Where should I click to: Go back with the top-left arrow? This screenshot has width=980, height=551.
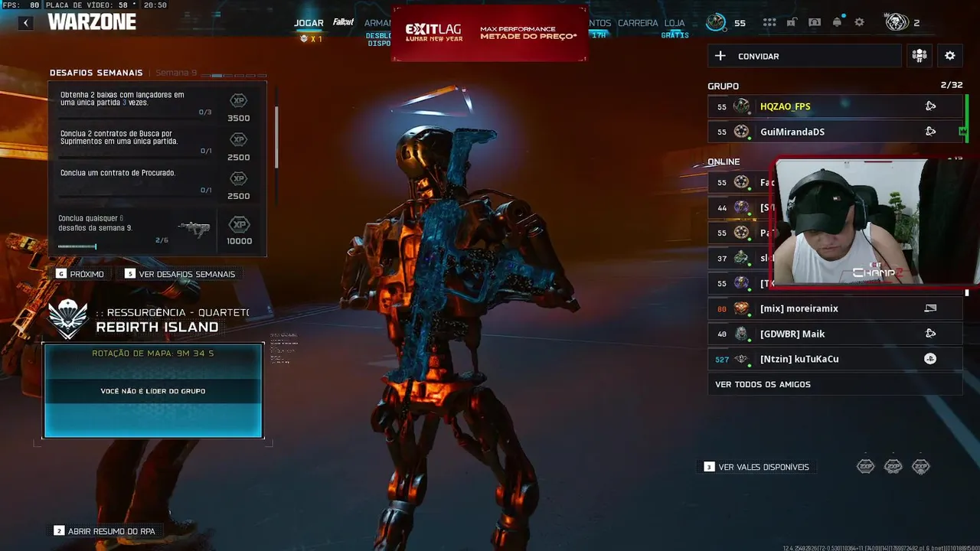tap(26, 23)
